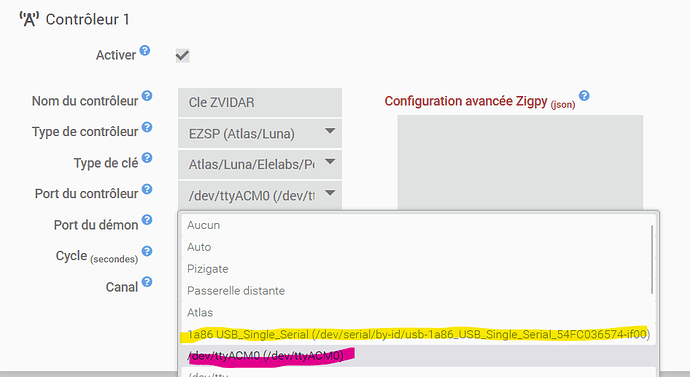Toggle the Activer checkbox
The height and width of the screenshot is (377, 690).
(182, 55)
